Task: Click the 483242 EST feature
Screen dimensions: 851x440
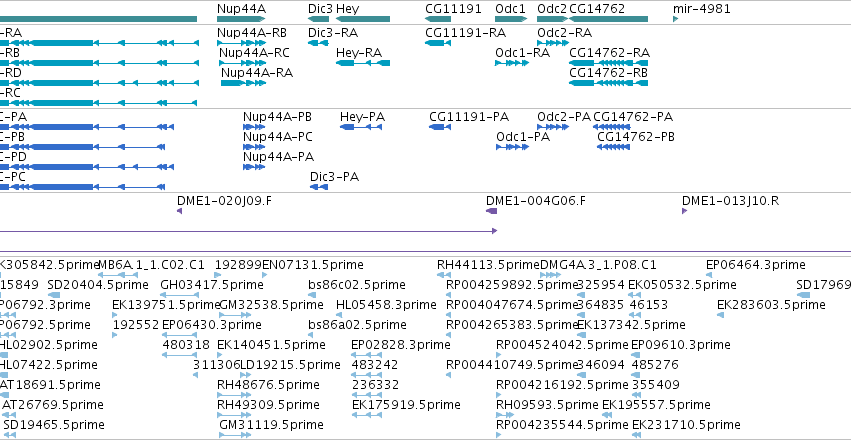Action: pos(367,375)
